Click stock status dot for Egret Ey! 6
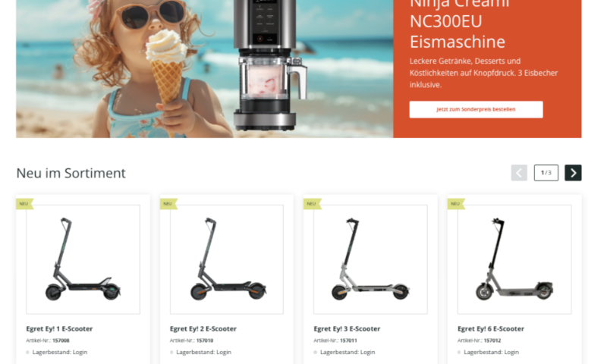 [x=459, y=353]
